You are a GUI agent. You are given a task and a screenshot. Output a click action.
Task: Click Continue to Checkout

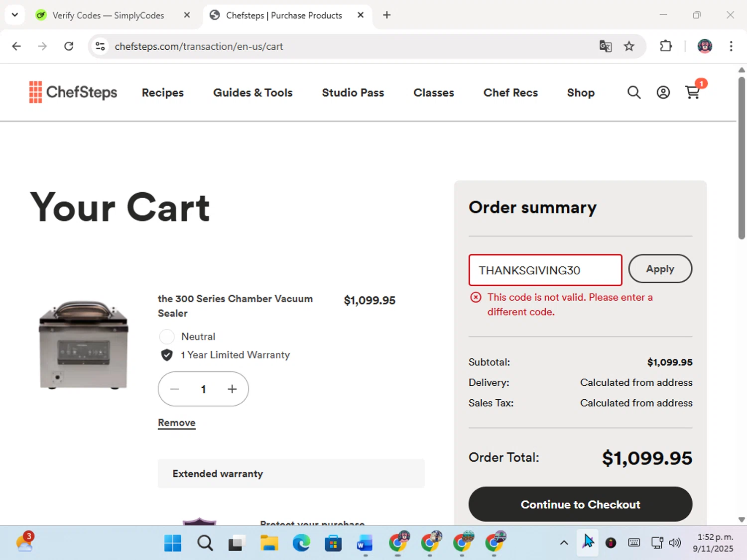580,504
